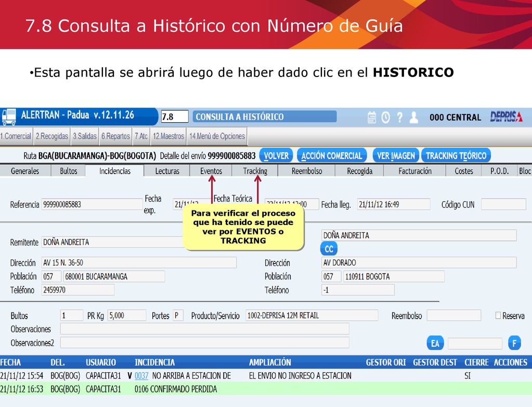Click the clock icon in header
The height and width of the screenshot is (407, 532).
coord(385,117)
